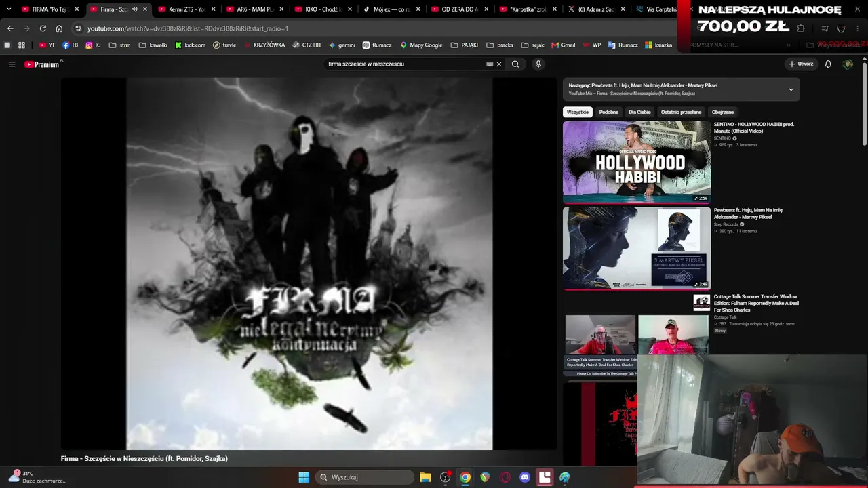Expand the strm bookmarks folder

point(119,45)
